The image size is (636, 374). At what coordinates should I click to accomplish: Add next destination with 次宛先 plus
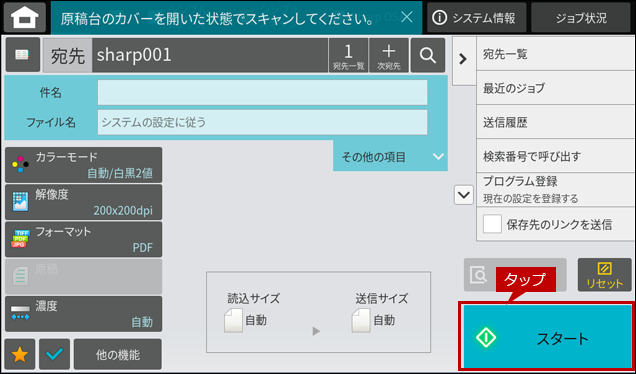(x=389, y=55)
